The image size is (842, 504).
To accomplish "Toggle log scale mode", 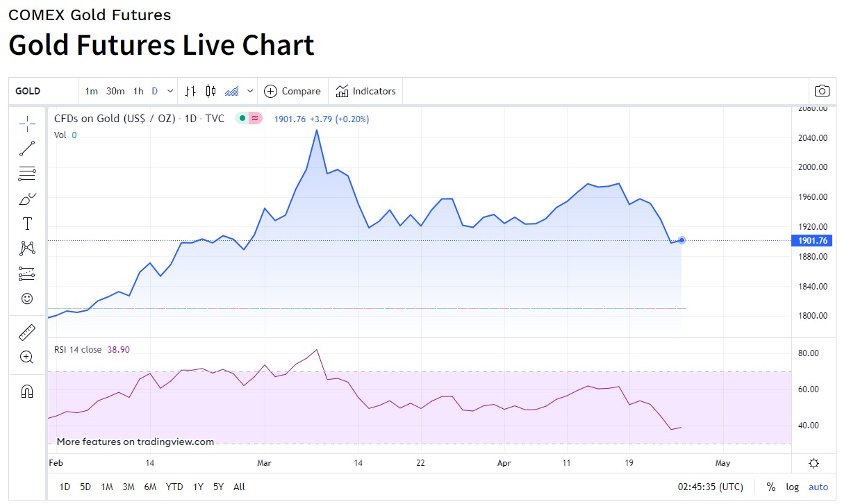I will [x=793, y=487].
